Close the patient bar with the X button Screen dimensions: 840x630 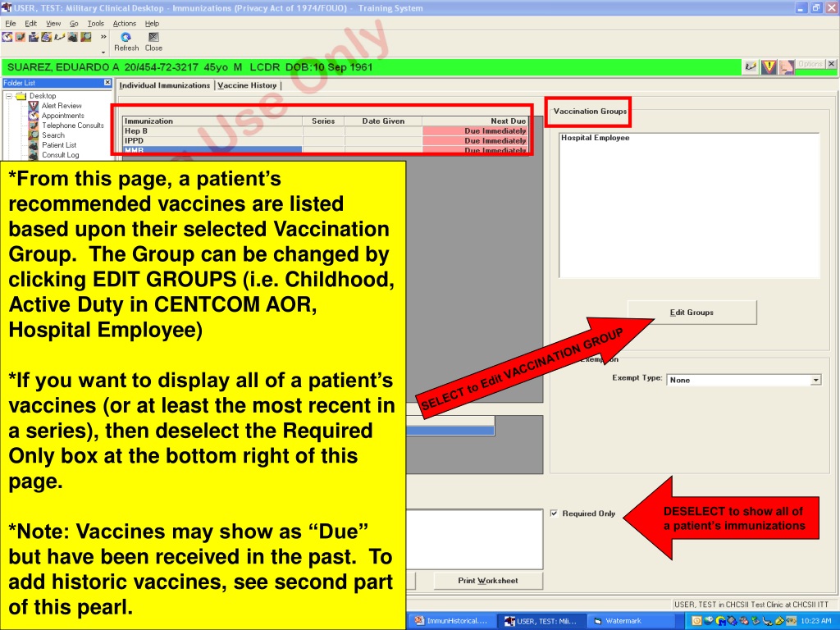[x=832, y=64]
